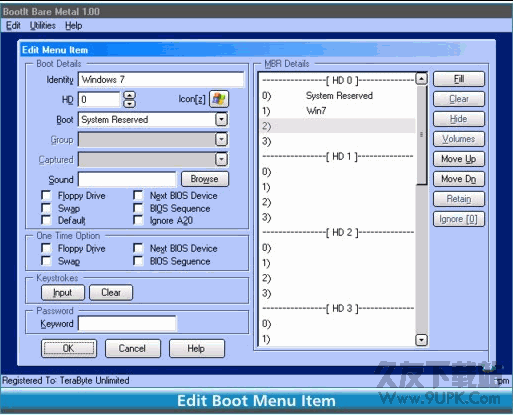Click the Windows flag icon button
The image size is (513, 415).
(219, 99)
